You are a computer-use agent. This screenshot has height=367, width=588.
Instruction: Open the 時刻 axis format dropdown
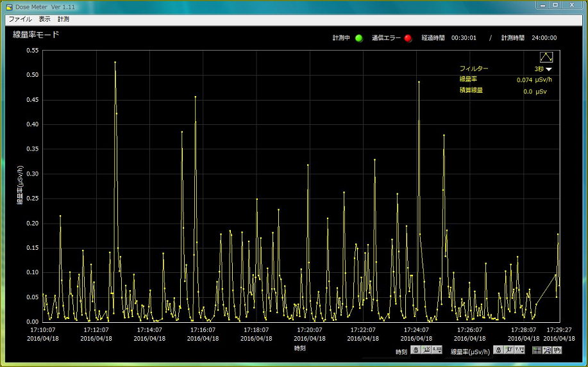(437, 350)
